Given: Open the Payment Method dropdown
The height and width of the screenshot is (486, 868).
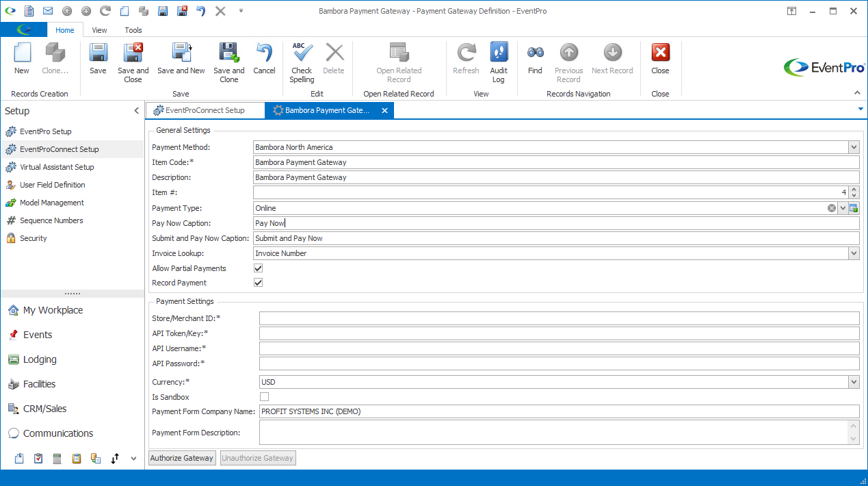Looking at the screenshot, I should point(854,147).
